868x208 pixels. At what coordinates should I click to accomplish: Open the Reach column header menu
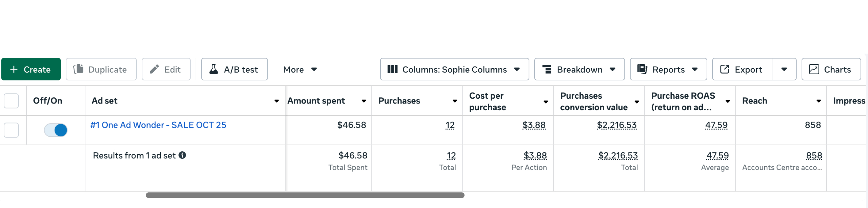pyautogui.click(x=818, y=101)
